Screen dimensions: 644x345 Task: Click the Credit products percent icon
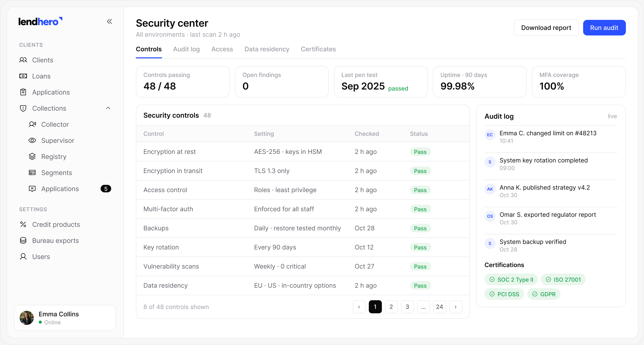23,225
